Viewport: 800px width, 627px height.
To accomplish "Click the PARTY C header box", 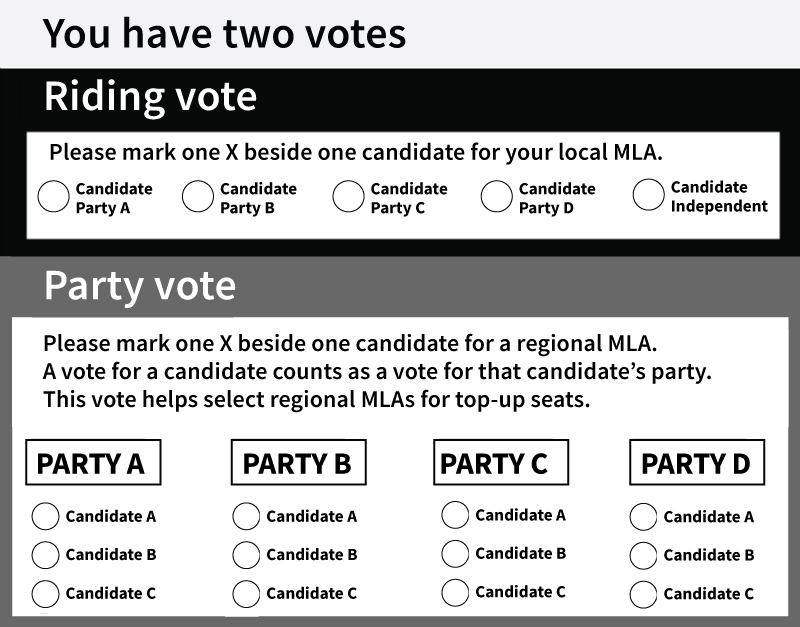I will pyautogui.click(x=501, y=462).
